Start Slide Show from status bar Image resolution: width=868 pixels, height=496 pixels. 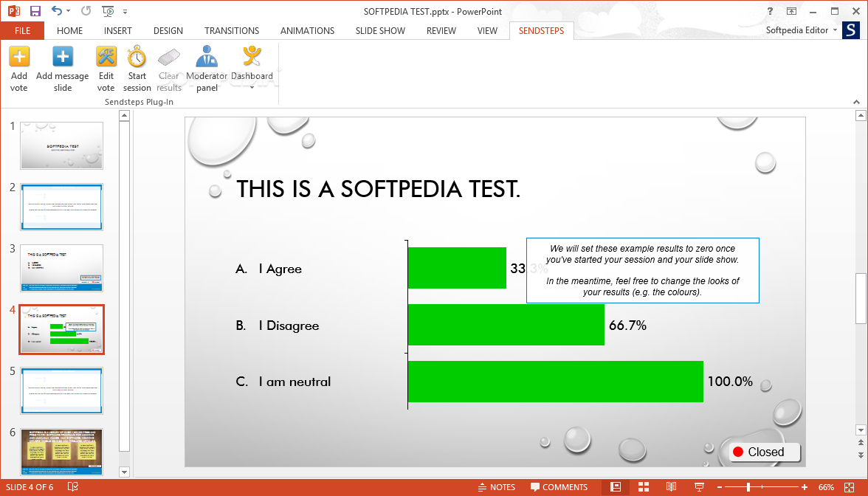(699, 486)
